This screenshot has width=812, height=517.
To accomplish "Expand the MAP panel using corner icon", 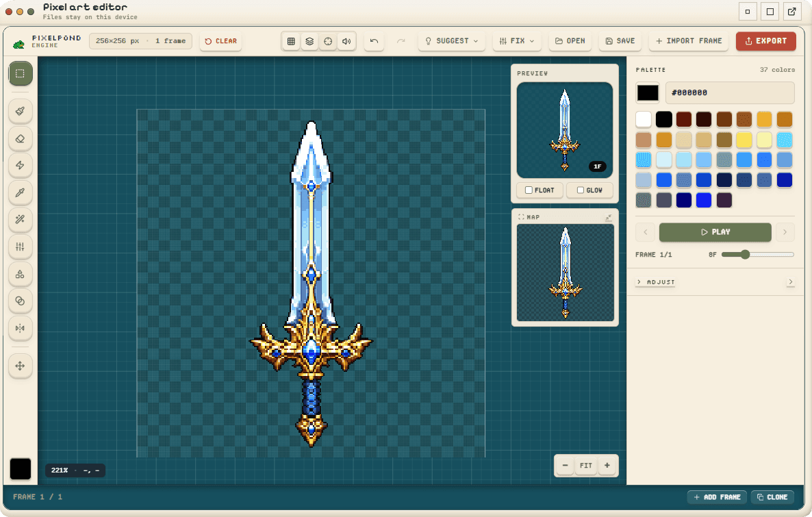I will [x=609, y=217].
